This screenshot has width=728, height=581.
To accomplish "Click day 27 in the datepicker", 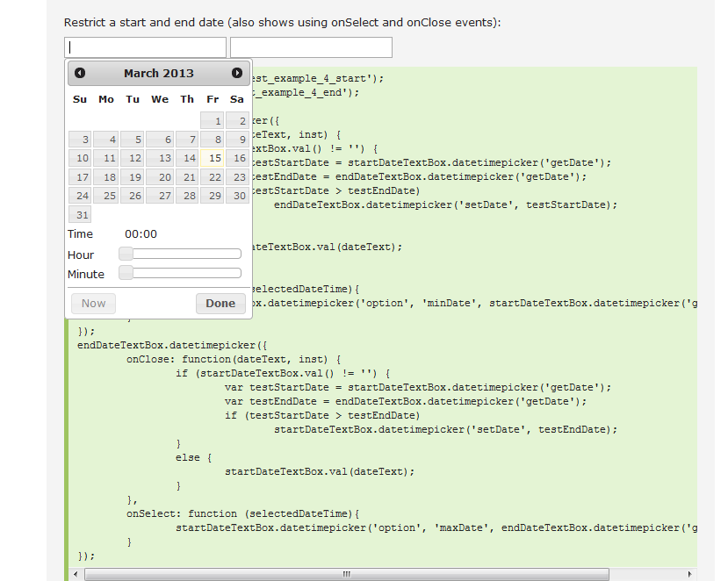I will point(160,196).
